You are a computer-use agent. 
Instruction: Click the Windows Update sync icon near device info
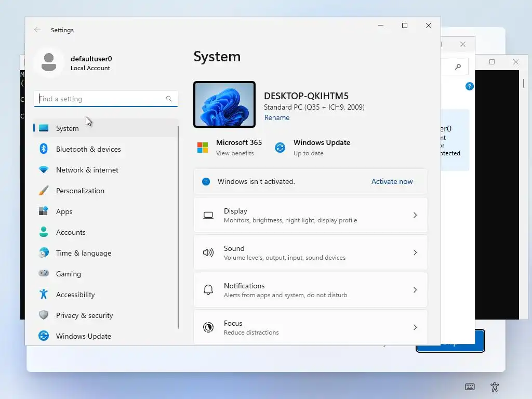pos(280,148)
